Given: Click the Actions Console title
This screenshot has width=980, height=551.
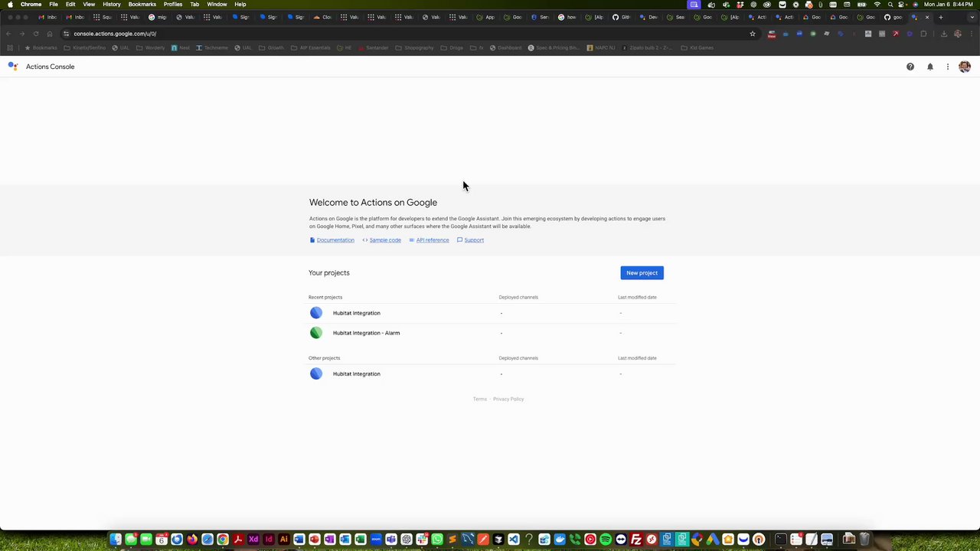Looking at the screenshot, I should [50, 67].
